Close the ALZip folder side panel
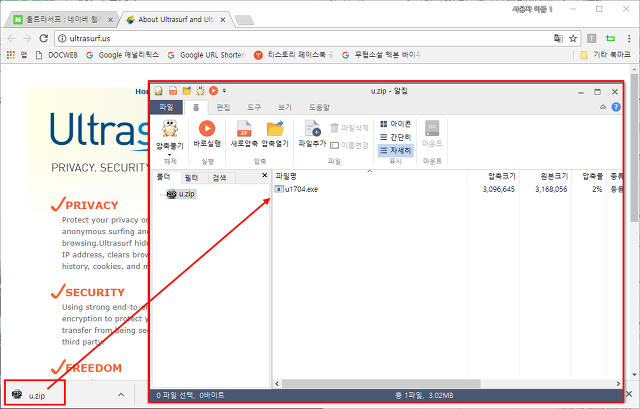Viewport: 640px width, 409px height. point(264,175)
